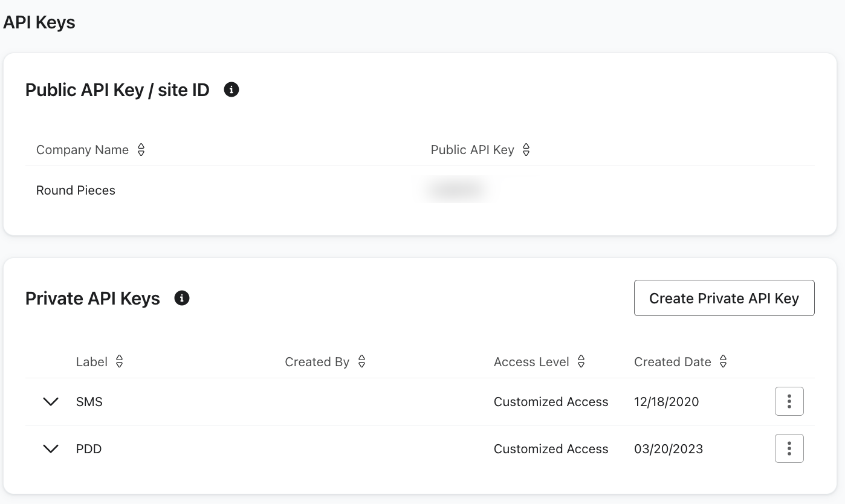The width and height of the screenshot is (845, 504).
Task: Click the sort arrows next to Public API Key
Action: point(526,149)
